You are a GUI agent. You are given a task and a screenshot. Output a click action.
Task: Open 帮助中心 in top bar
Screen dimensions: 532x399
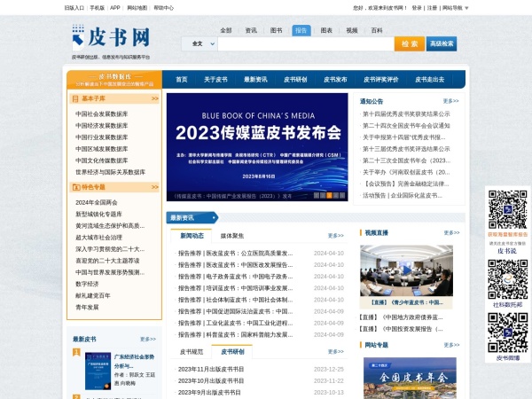pos(163,8)
